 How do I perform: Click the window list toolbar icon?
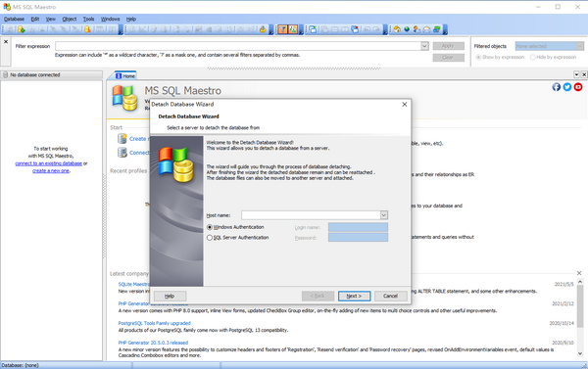tap(313, 29)
